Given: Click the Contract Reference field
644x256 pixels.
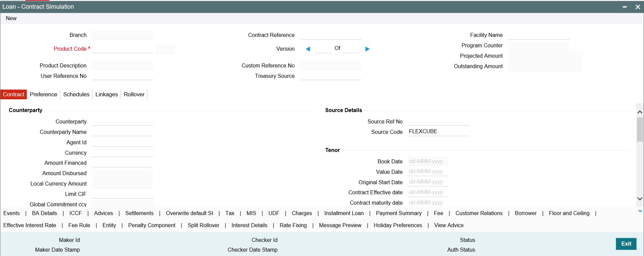Looking at the screenshot, I should coord(331,35).
